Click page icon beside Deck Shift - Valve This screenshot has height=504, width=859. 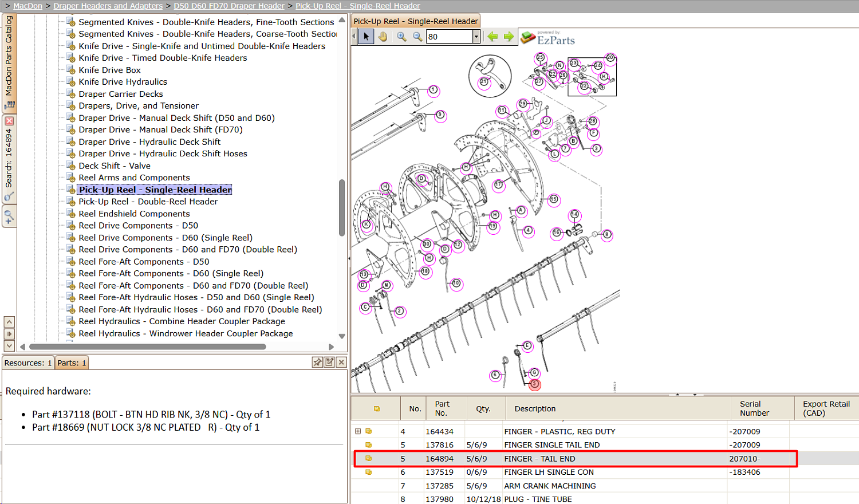(x=70, y=166)
